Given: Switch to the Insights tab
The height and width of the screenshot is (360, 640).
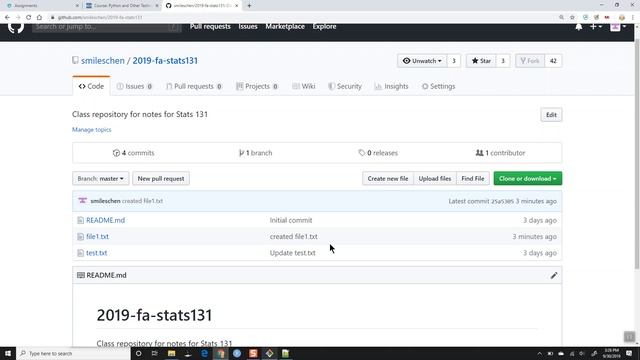Looking at the screenshot, I should pos(391,86).
